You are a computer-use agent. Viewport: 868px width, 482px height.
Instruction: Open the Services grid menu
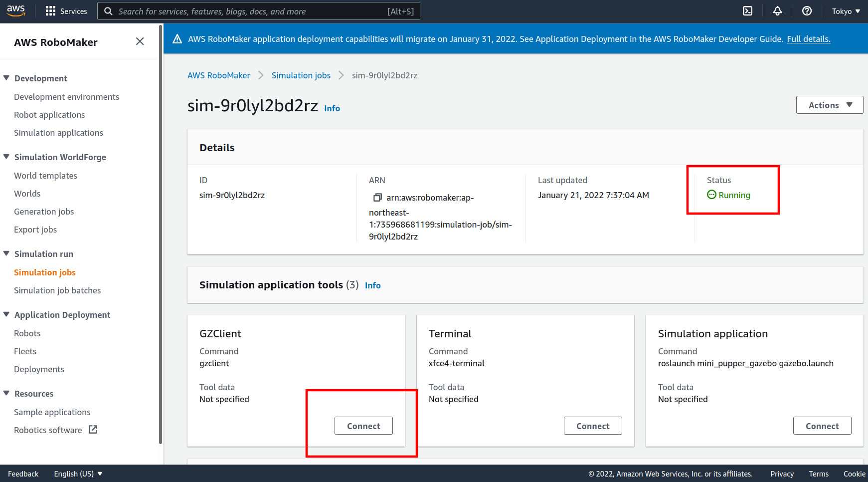click(66, 11)
